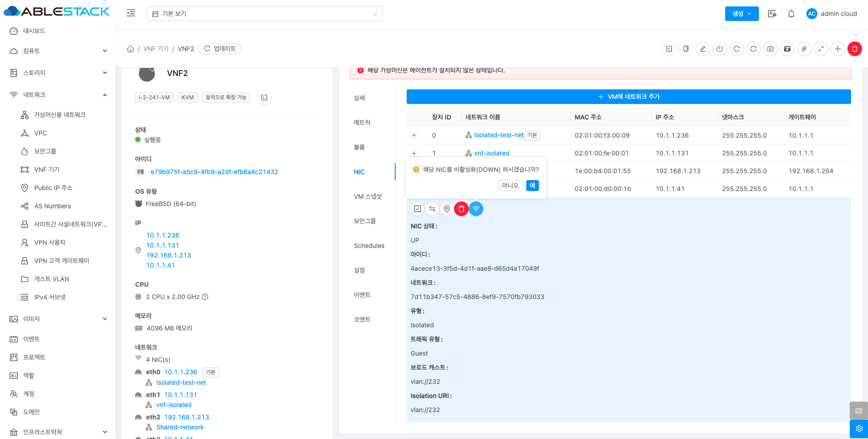Click the pencil edit icon in toolbar
The height and width of the screenshot is (439, 868).
click(703, 49)
